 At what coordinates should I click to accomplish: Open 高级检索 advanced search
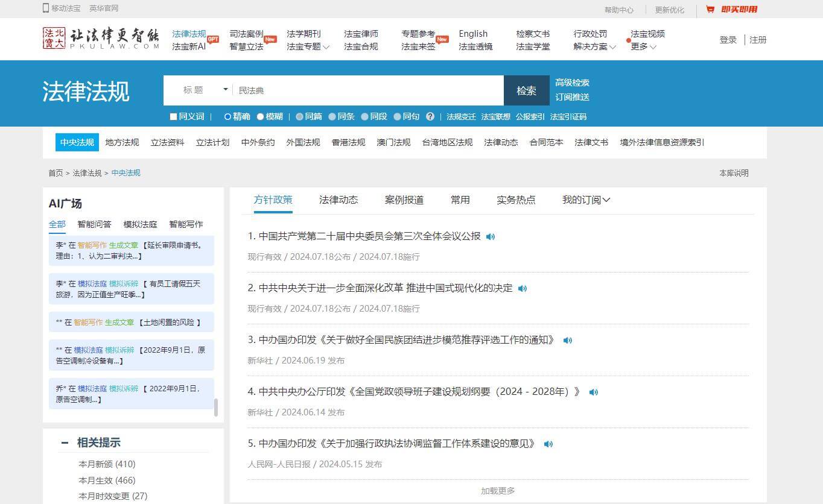coord(572,83)
